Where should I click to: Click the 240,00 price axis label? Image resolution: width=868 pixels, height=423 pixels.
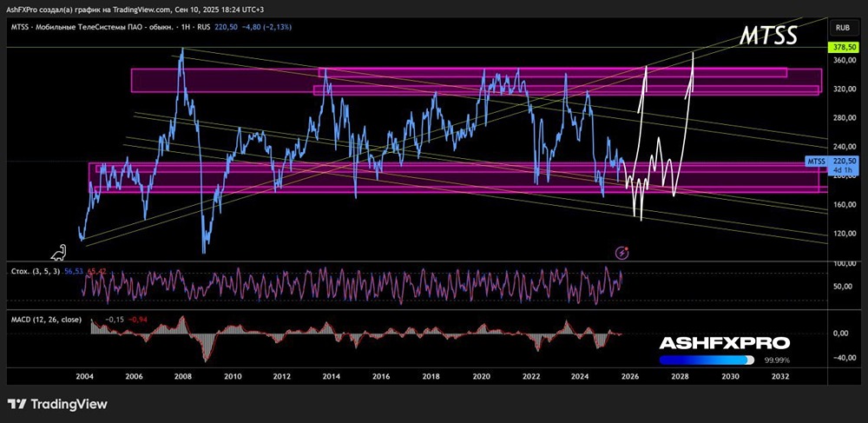843,147
